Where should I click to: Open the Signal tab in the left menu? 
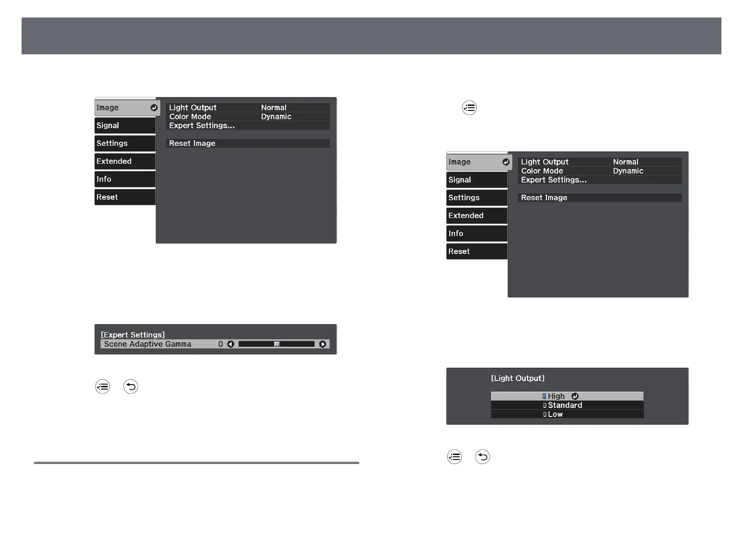pos(125,126)
